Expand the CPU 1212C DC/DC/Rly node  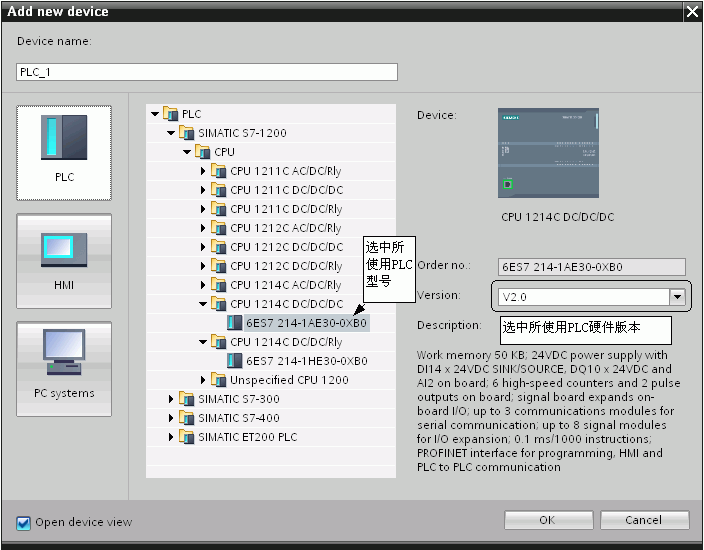[202, 266]
